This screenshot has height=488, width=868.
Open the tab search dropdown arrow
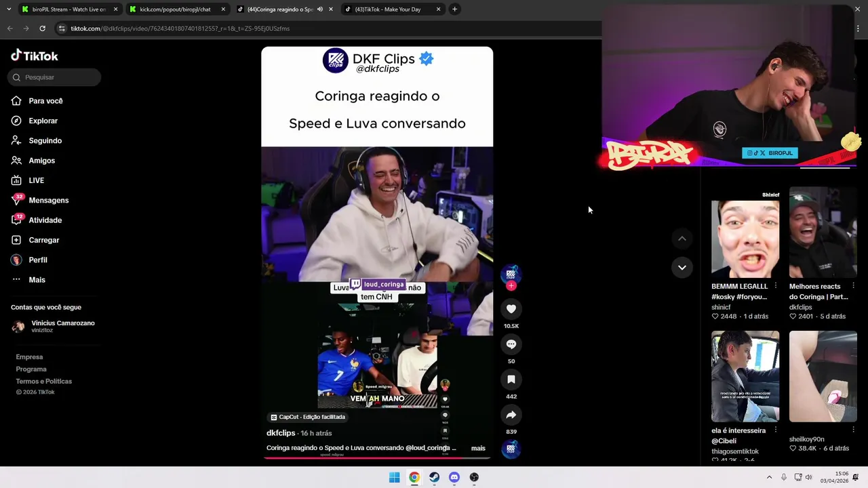pyautogui.click(x=8, y=9)
